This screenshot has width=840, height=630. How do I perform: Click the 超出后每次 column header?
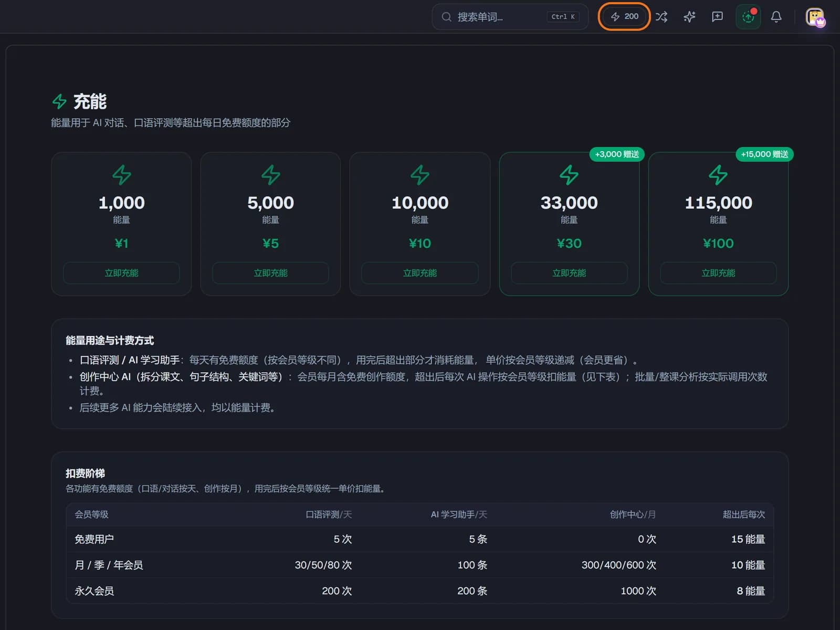point(744,514)
